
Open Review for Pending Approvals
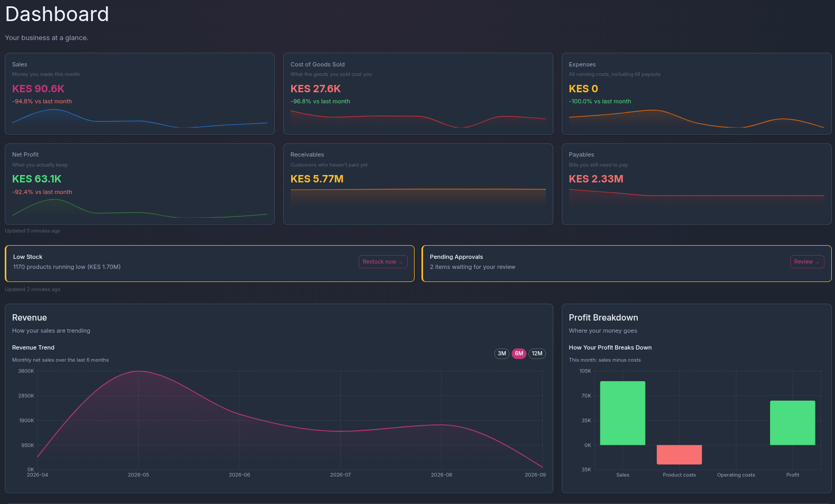[x=807, y=261]
